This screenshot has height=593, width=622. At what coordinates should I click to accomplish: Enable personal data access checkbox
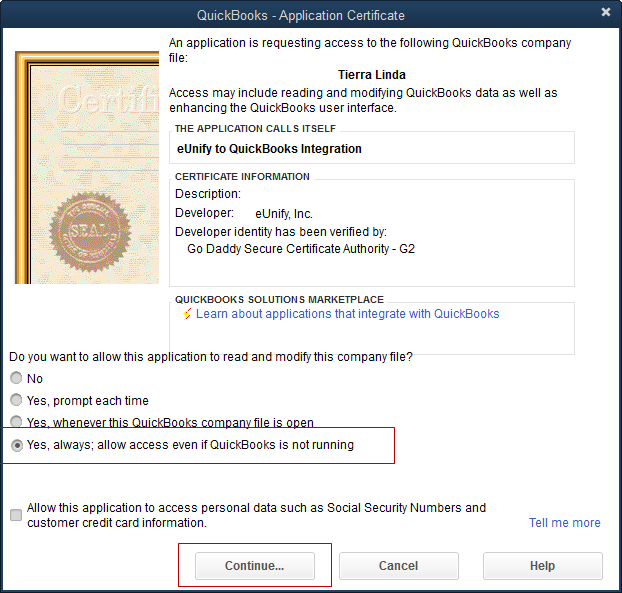pyautogui.click(x=16, y=515)
